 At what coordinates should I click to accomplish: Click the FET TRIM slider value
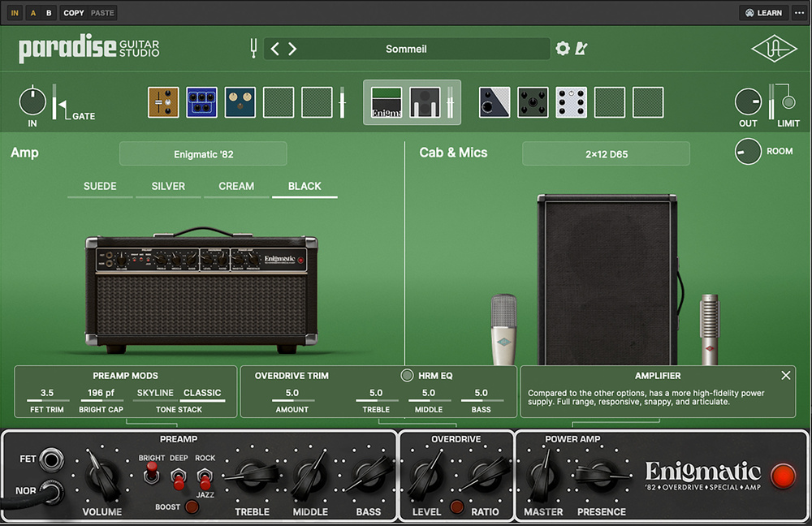tap(47, 394)
